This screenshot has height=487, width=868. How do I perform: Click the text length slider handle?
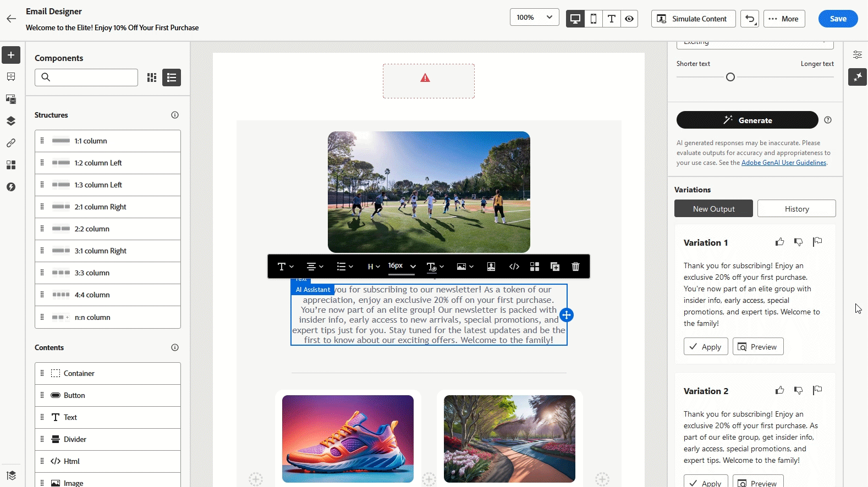[x=730, y=77]
